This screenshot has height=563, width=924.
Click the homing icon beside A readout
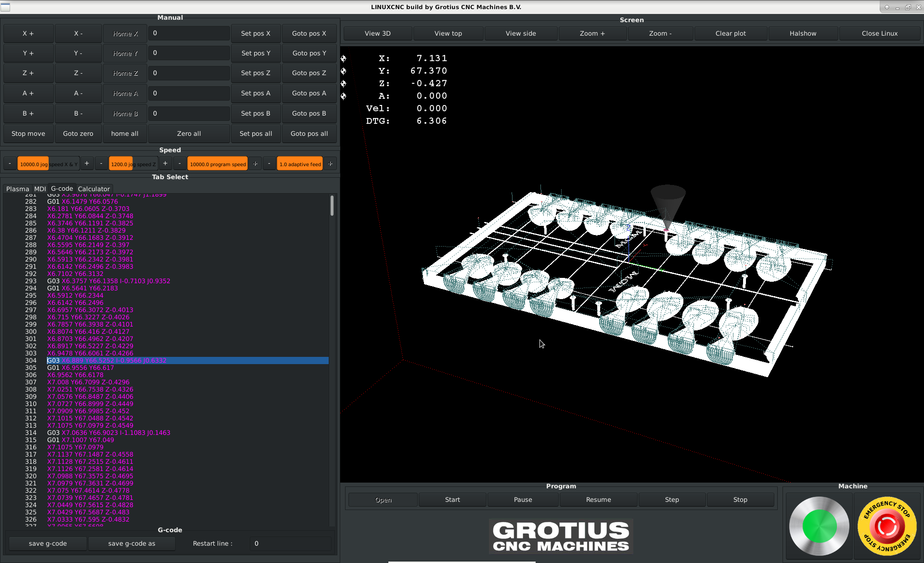[344, 96]
